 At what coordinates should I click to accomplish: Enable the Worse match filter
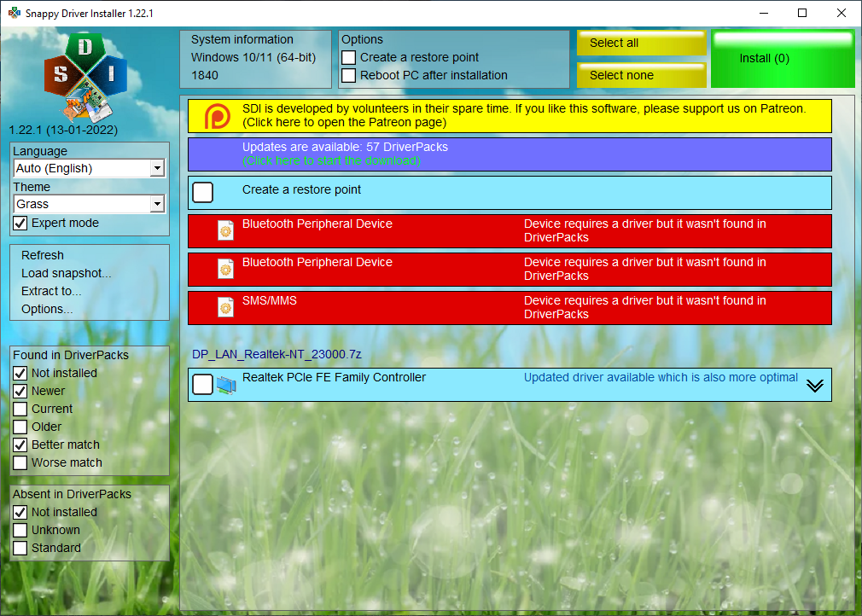pos(20,462)
